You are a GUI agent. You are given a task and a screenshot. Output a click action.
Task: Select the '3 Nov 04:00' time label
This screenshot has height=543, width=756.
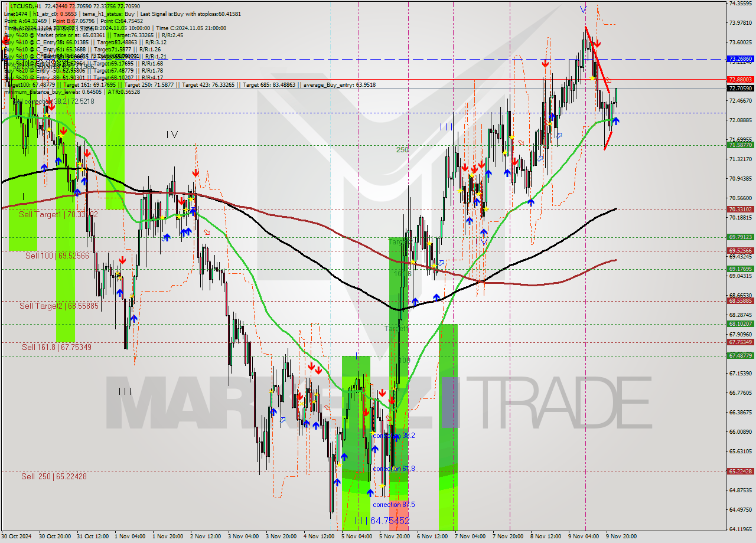click(243, 537)
